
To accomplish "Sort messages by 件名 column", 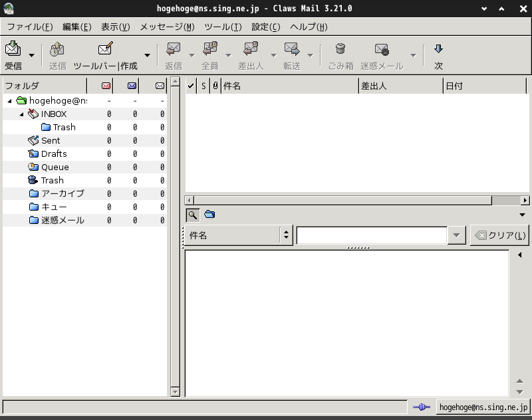I will [290, 86].
